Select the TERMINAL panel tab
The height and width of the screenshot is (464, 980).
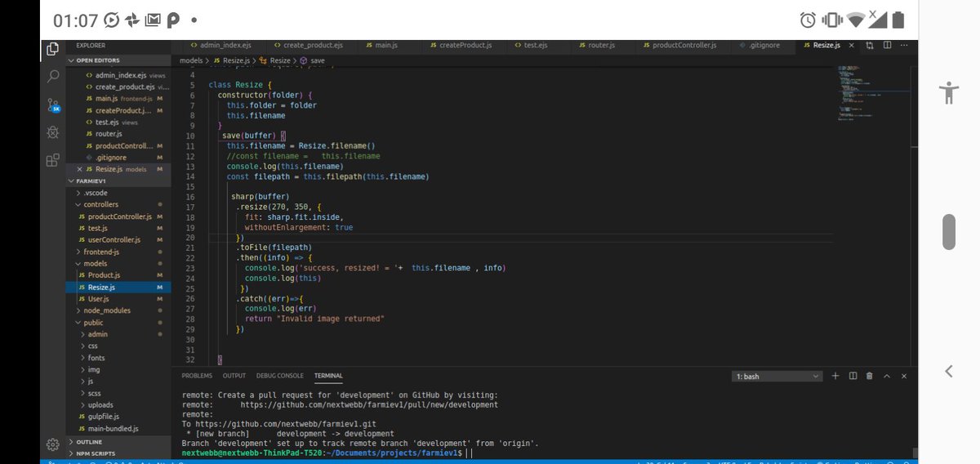point(328,376)
